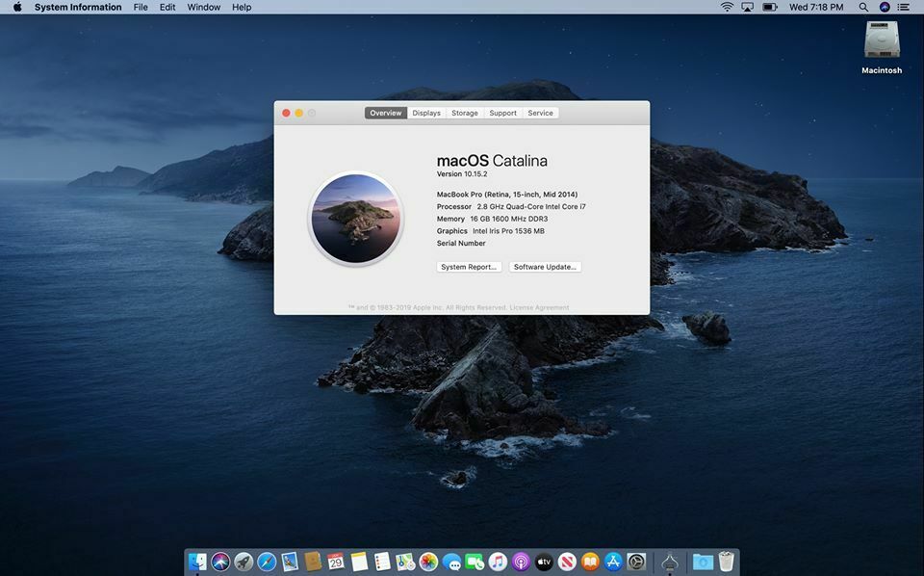Open the Edit menu

167,7
